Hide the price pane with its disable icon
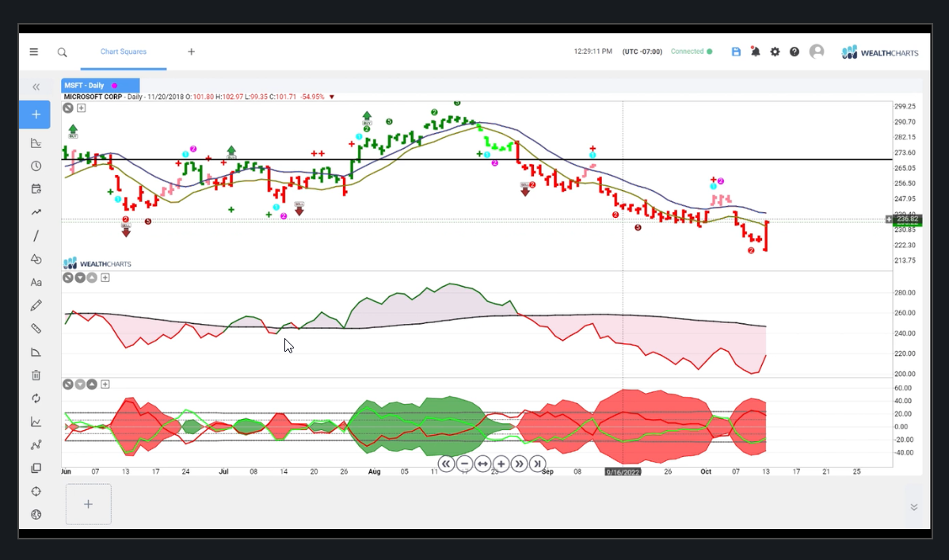This screenshot has height=560, width=949. (x=68, y=108)
